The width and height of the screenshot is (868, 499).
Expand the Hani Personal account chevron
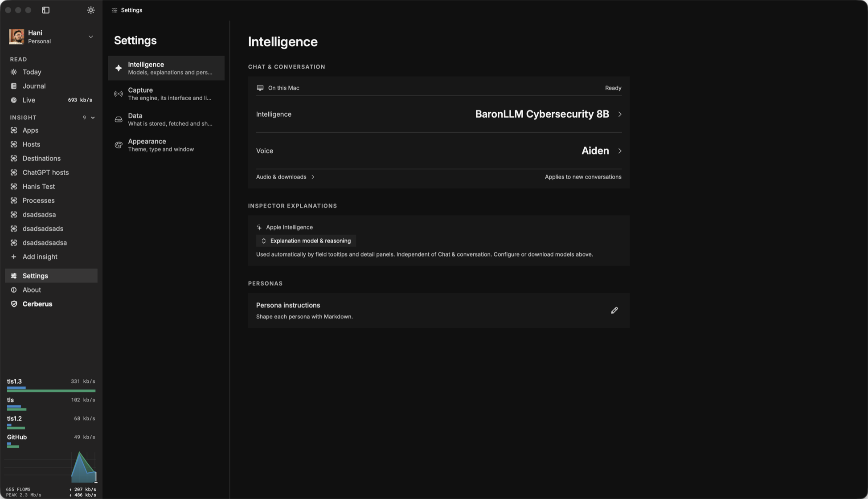click(90, 37)
